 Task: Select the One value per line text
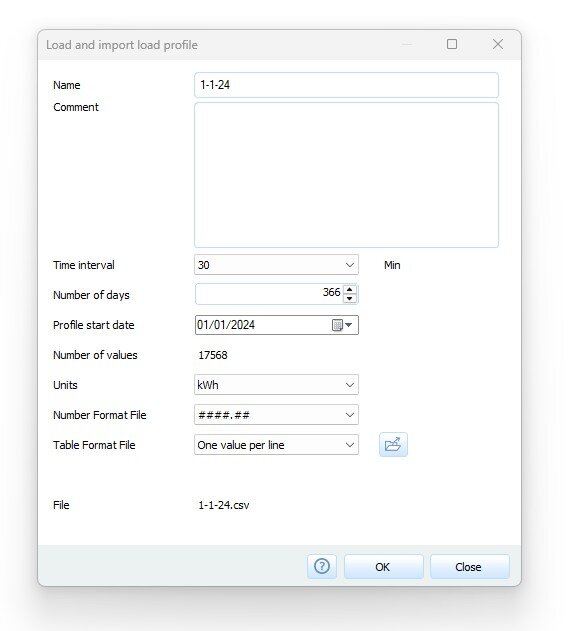click(x=241, y=445)
